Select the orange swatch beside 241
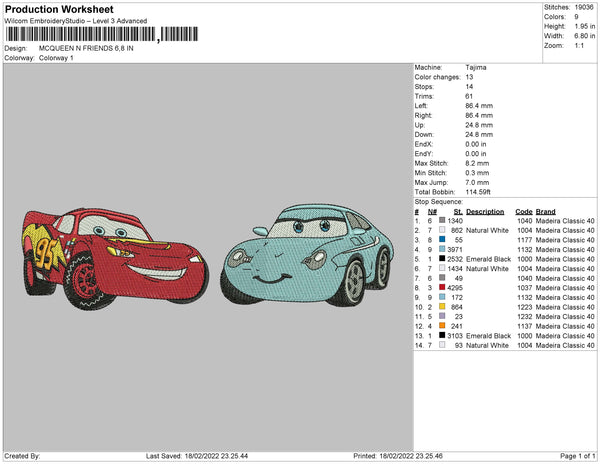 pyautogui.click(x=442, y=326)
